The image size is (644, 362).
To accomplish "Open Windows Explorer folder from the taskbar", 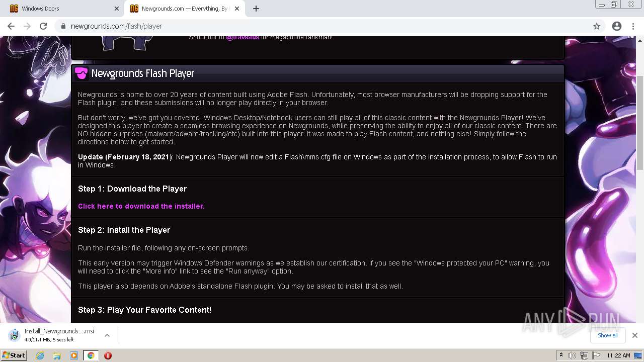I will pos(57,355).
